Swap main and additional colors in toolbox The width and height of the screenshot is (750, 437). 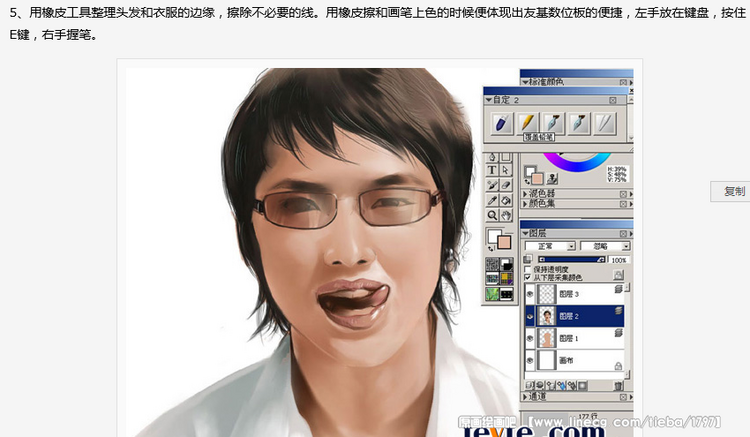491,249
